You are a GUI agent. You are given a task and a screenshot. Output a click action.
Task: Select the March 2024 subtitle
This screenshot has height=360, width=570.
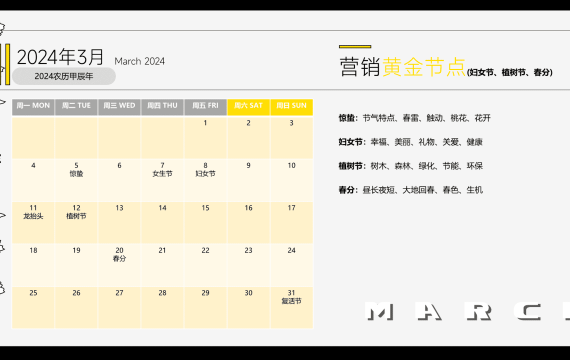[140, 61]
